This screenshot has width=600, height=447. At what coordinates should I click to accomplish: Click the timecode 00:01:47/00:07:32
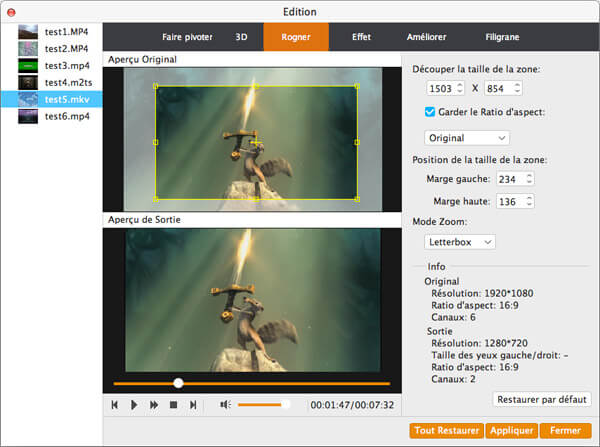click(x=352, y=405)
